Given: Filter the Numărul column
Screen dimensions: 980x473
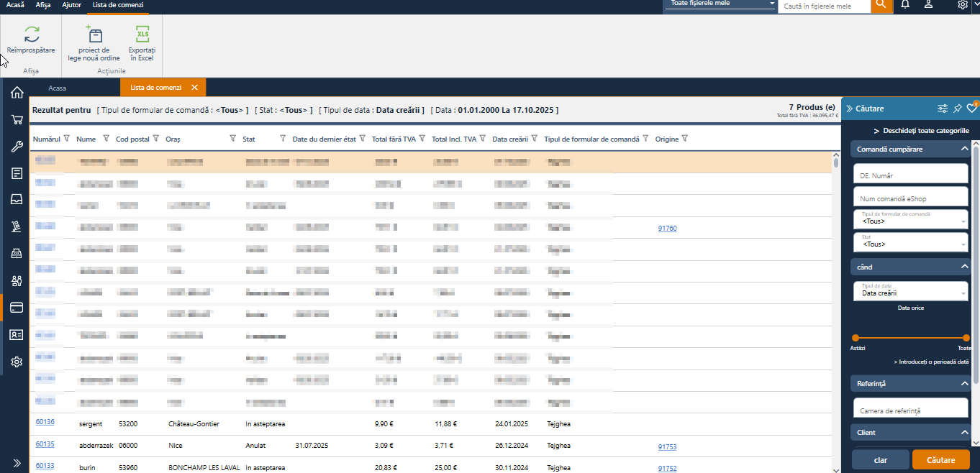Looking at the screenshot, I should 66,139.
